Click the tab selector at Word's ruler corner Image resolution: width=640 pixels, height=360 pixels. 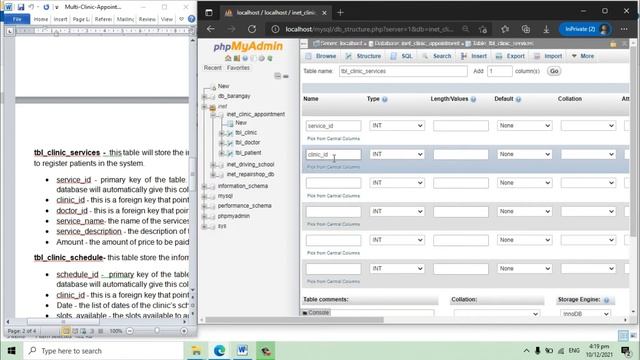pyautogui.click(x=10, y=31)
